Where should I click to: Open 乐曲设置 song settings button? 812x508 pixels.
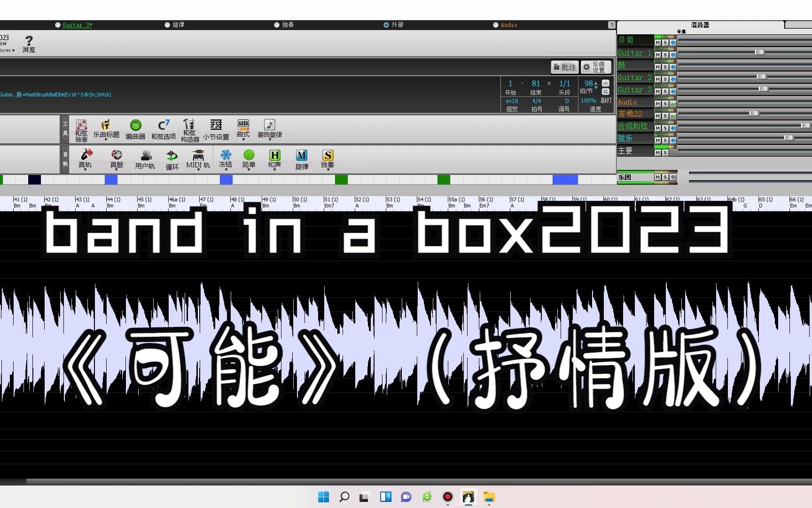(596, 67)
